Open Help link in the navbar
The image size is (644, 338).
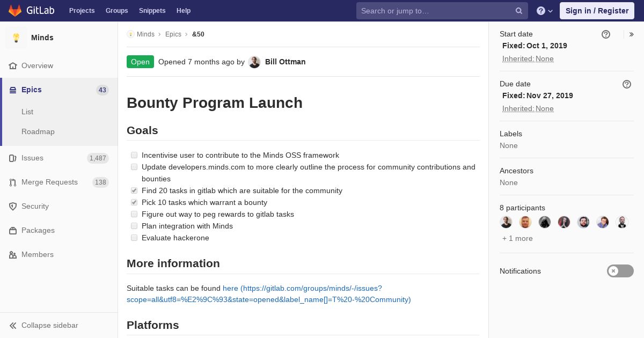pos(184,11)
